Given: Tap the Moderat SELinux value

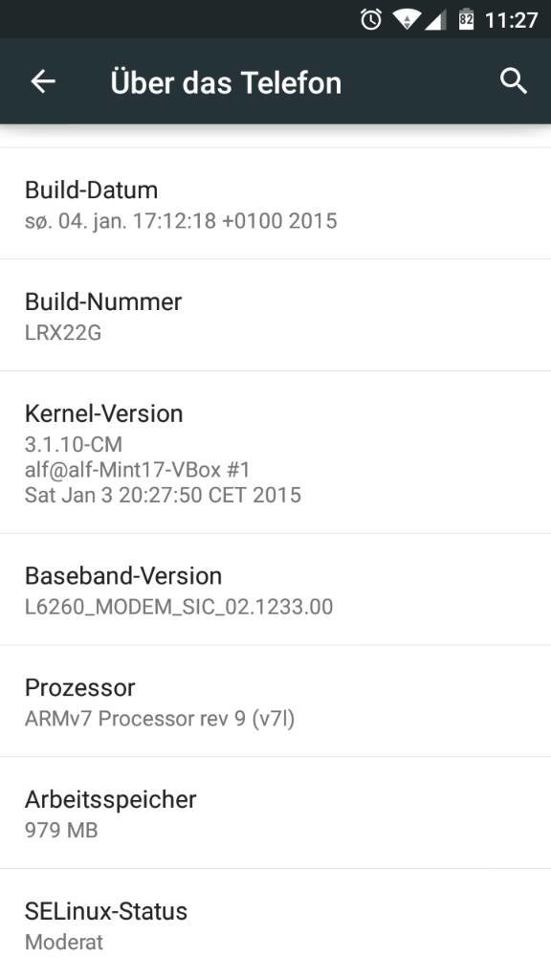Looking at the screenshot, I should (64, 942).
